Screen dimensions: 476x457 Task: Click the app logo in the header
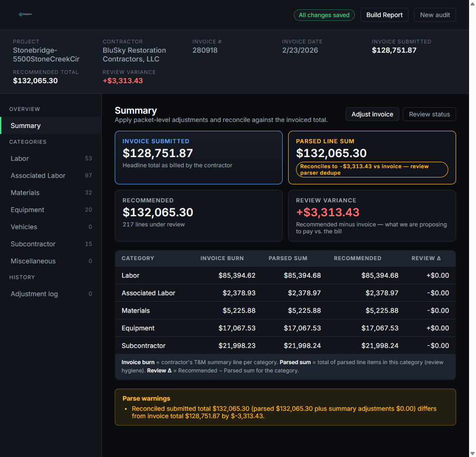[x=25, y=14]
